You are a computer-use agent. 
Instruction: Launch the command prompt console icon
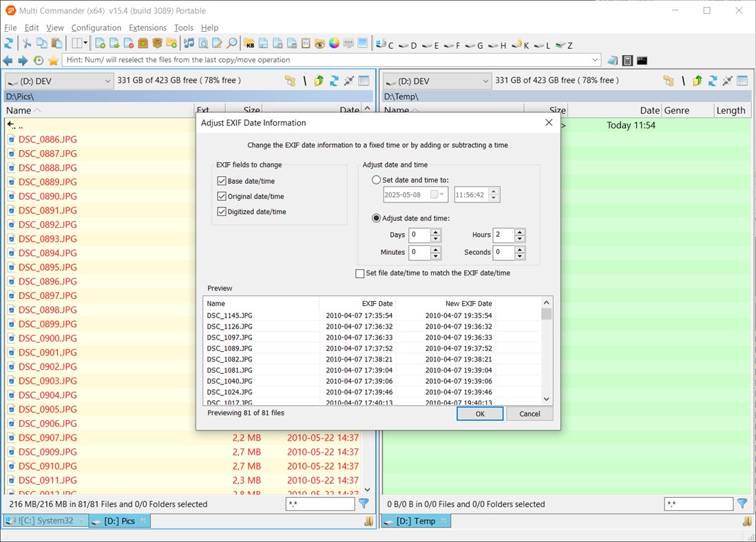point(642,61)
